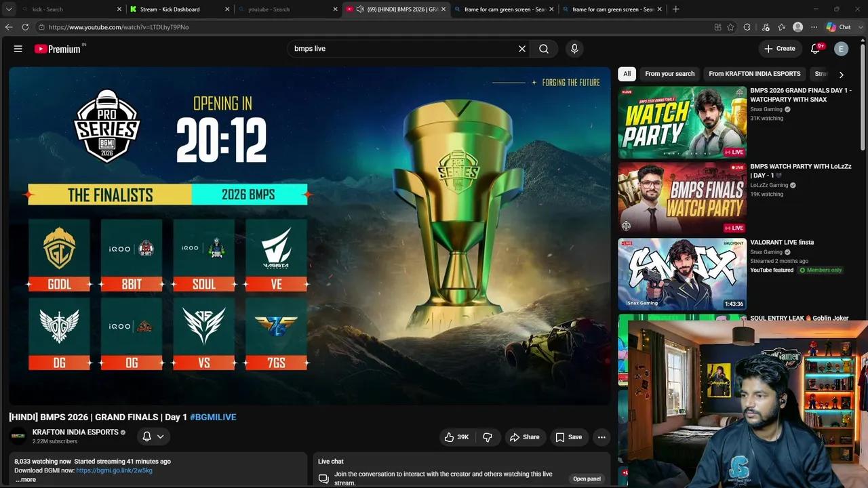
Task: Click the Create button
Action: [780, 49]
